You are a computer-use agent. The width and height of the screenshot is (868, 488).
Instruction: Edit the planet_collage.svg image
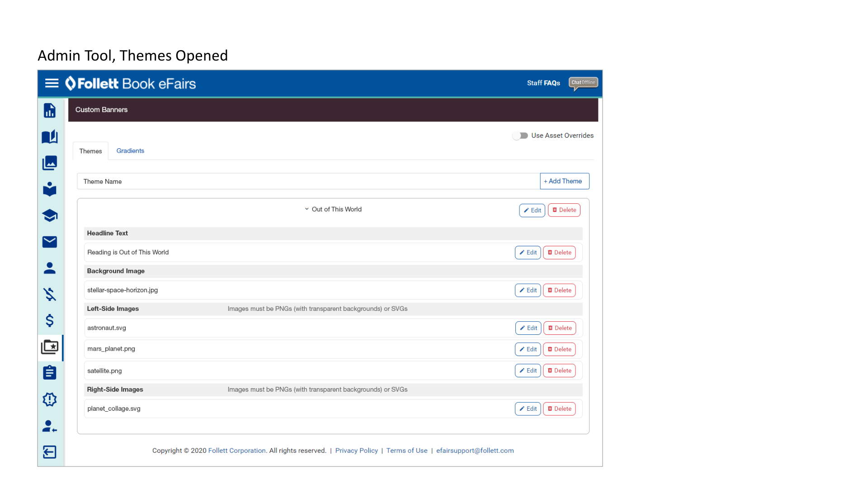(x=528, y=409)
